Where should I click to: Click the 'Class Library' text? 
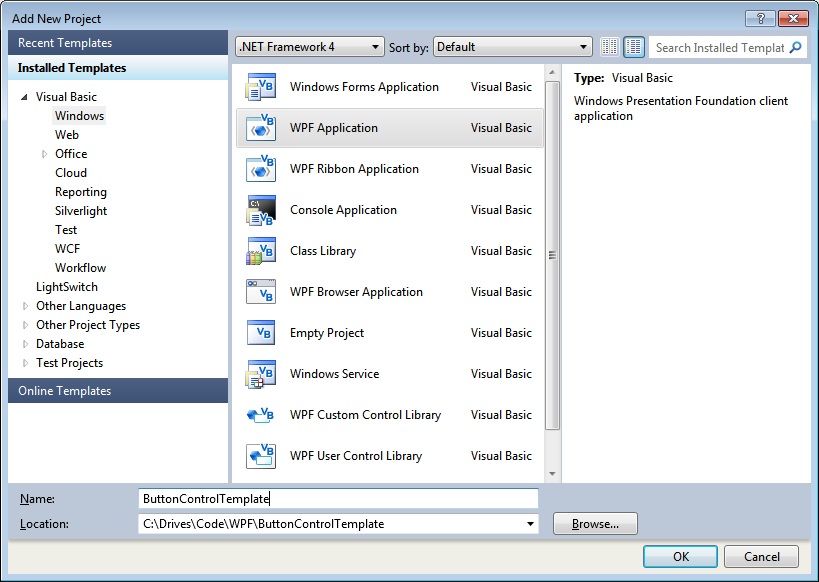point(323,251)
